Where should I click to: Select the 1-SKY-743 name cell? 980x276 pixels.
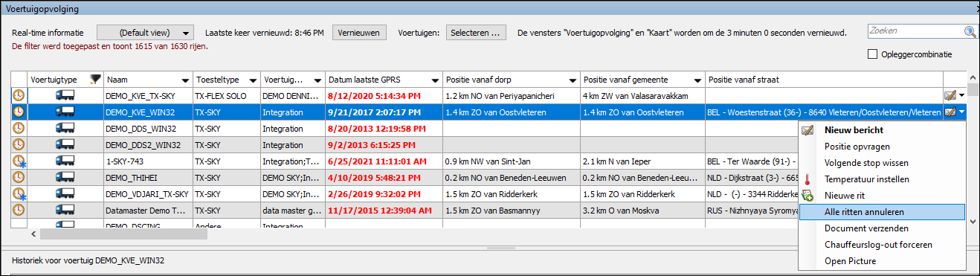pos(148,161)
